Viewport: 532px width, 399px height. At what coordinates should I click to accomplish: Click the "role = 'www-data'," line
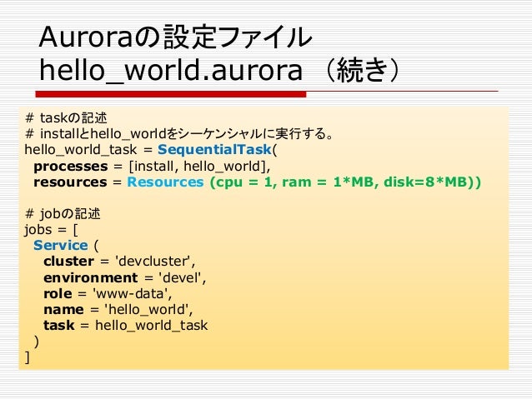108,293
